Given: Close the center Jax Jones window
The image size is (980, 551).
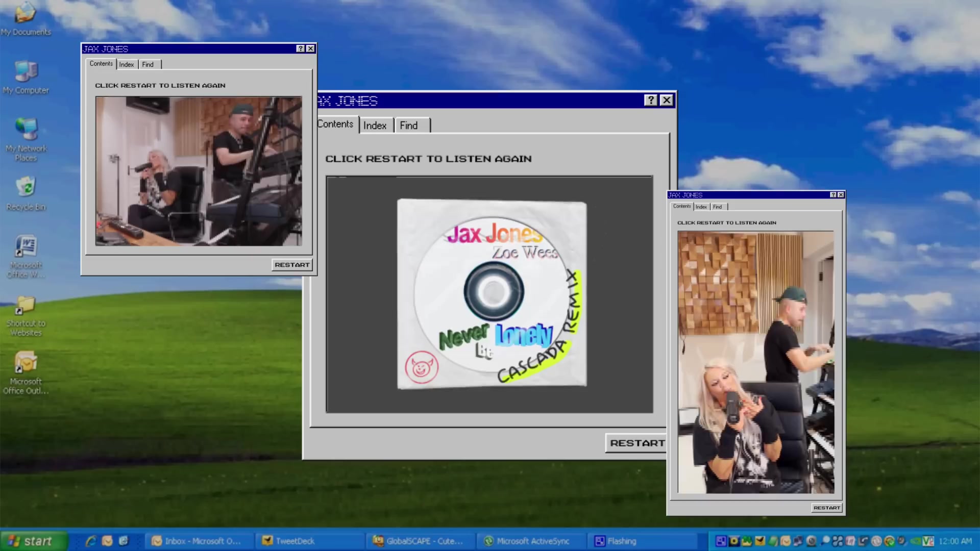Looking at the screenshot, I should pos(667,100).
